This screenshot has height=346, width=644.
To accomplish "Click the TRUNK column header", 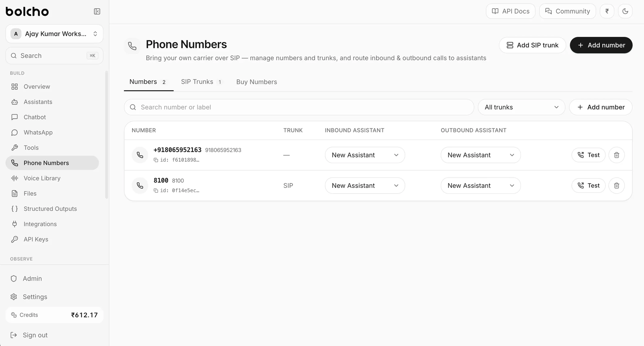I will click(293, 130).
